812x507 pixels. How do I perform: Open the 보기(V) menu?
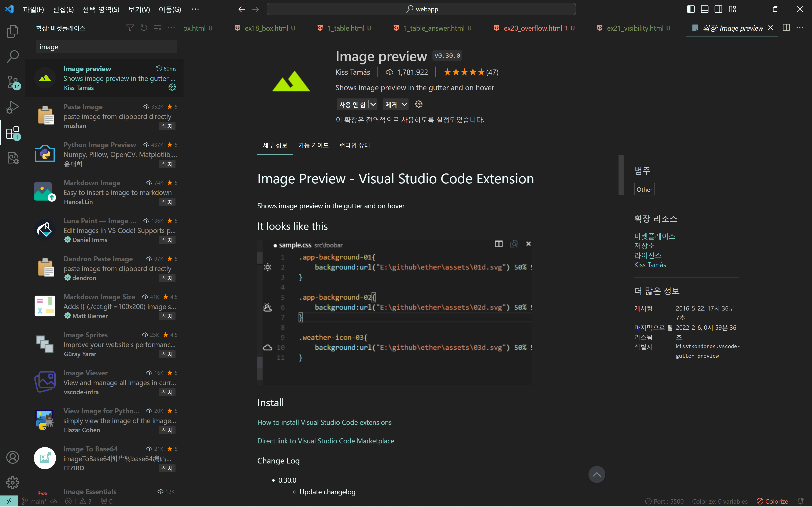tap(139, 9)
